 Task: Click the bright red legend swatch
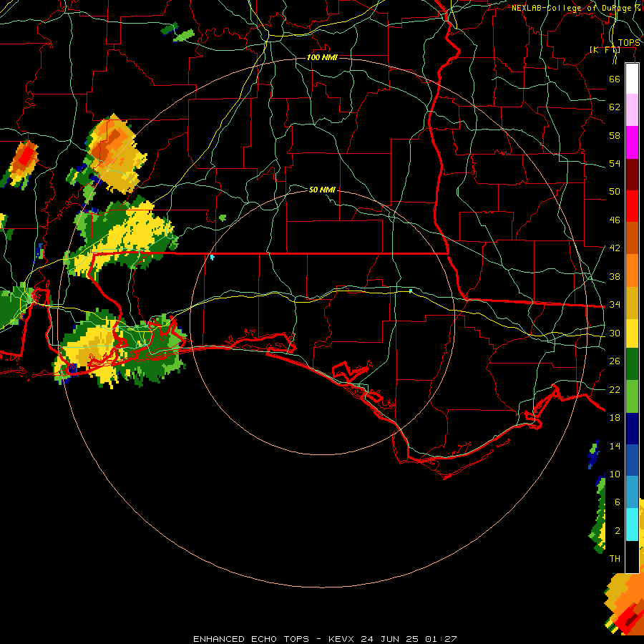click(x=632, y=206)
